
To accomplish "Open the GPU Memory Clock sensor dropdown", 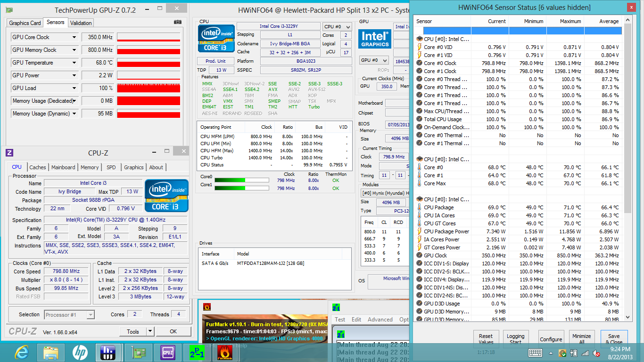I will 74,50.
